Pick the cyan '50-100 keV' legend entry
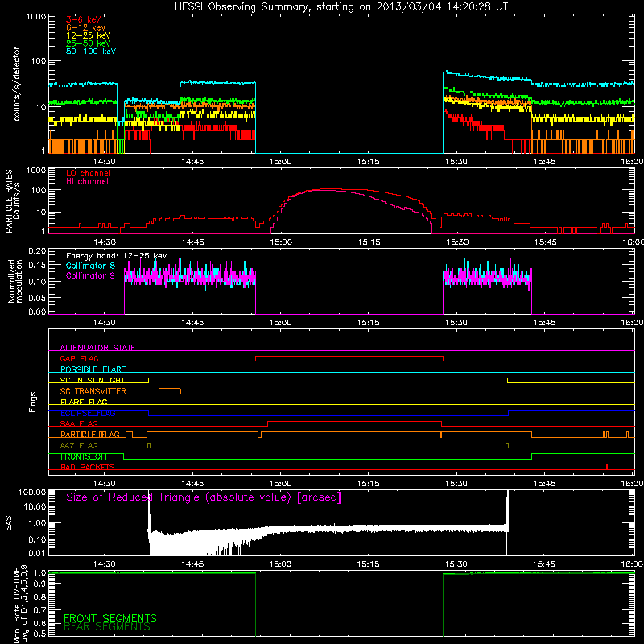Image resolution: width=644 pixels, height=644 pixels. [x=90, y=51]
